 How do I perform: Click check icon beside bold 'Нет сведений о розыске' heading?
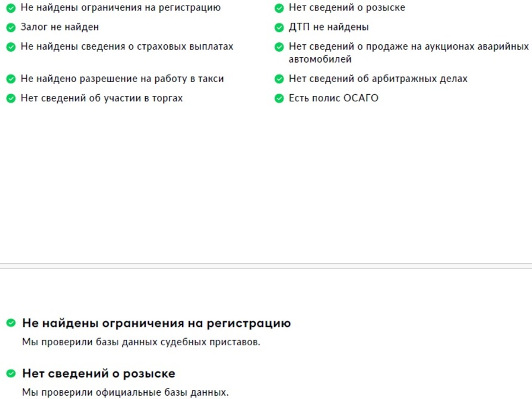click(x=11, y=374)
